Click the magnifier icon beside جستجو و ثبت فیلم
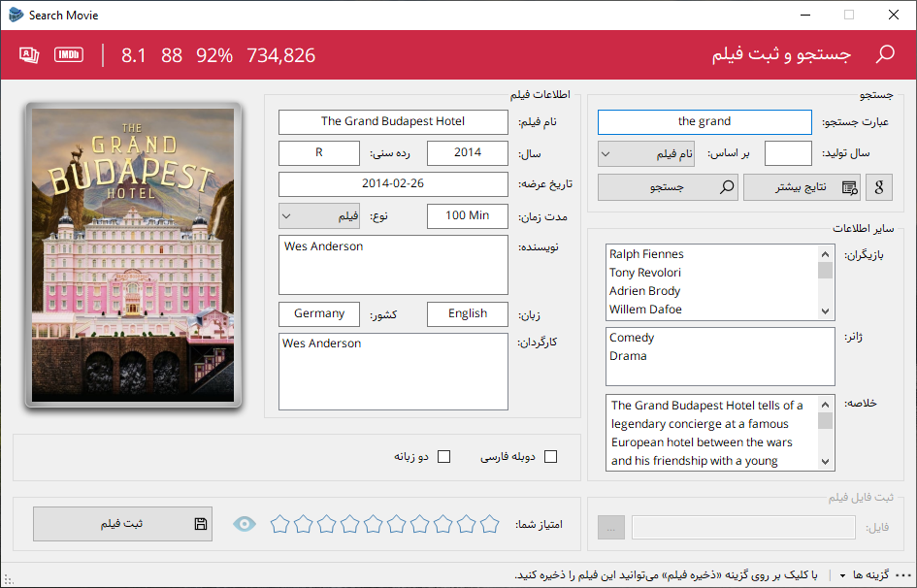This screenshot has height=588, width=917. click(885, 54)
